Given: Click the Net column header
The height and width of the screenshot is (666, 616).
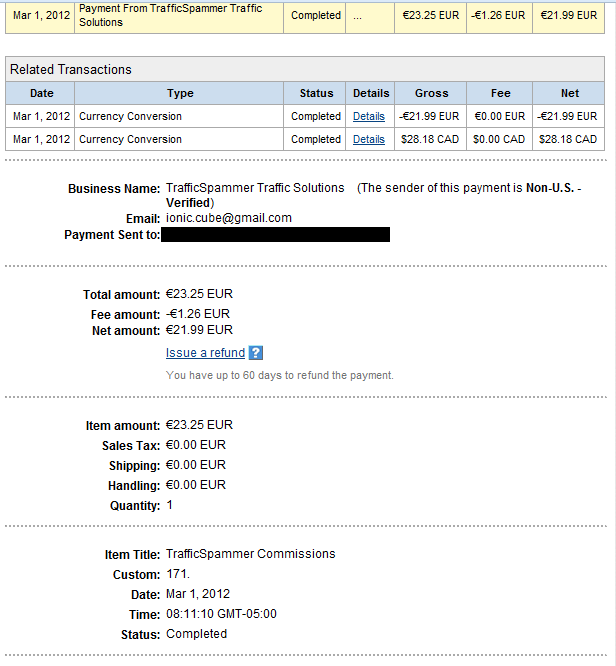Looking at the screenshot, I should pyautogui.click(x=570, y=93).
